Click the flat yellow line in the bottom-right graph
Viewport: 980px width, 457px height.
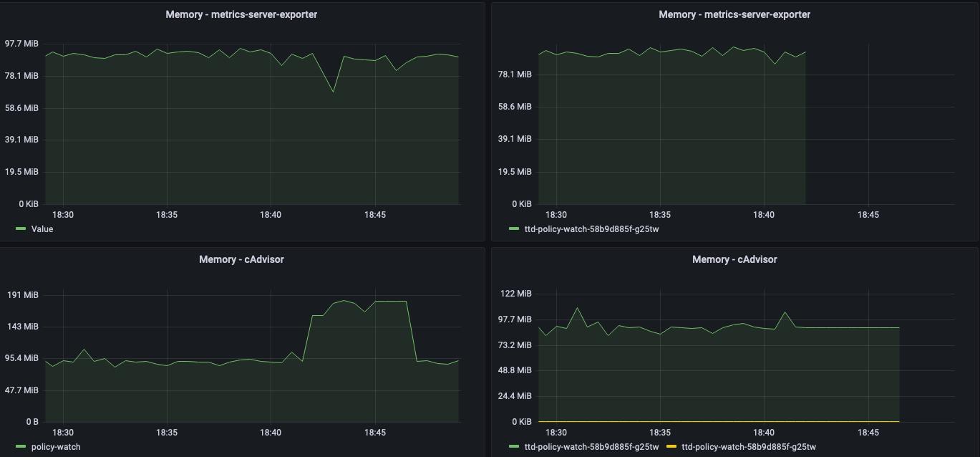(x=716, y=420)
